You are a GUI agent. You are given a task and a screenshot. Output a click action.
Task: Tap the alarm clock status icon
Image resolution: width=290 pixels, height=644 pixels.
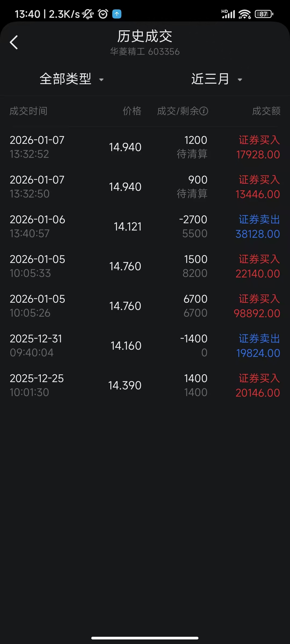[103, 14]
